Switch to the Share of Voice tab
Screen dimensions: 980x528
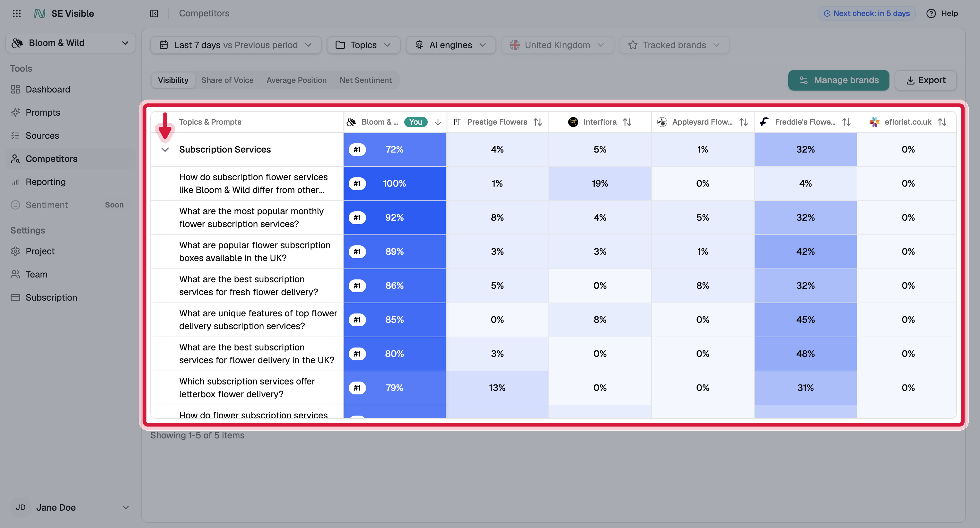(227, 80)
